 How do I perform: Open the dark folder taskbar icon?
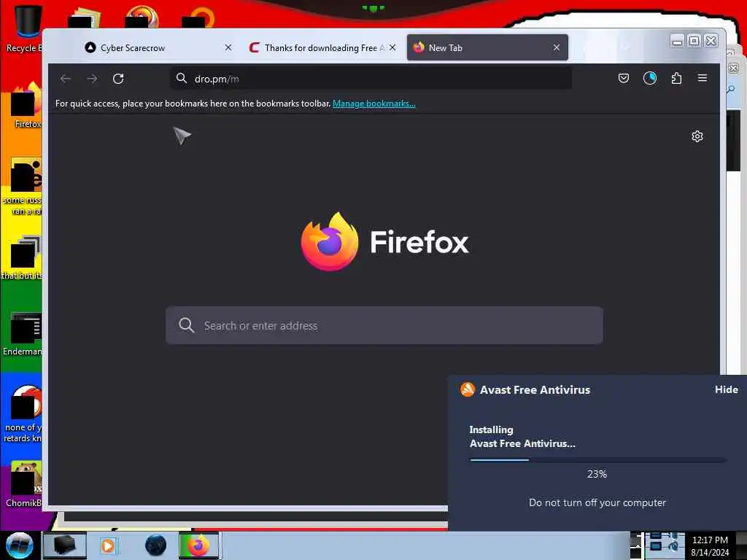(x=65, y=545)
